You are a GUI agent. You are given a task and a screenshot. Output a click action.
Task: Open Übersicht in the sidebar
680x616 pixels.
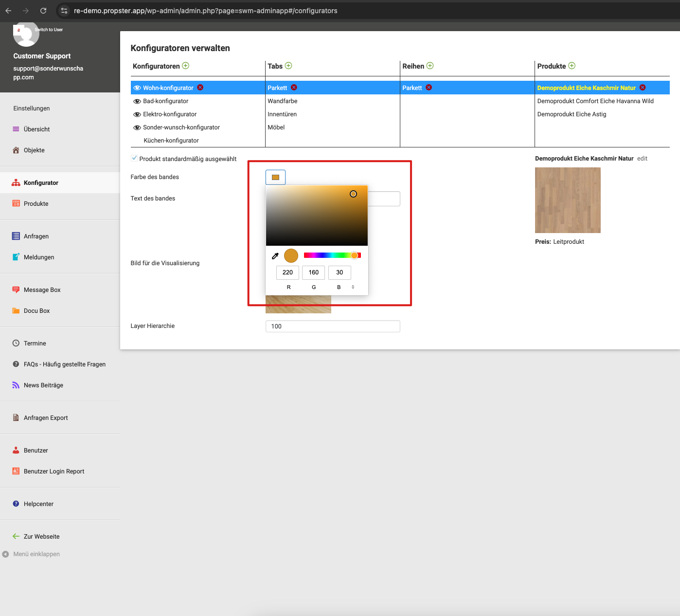point(37,129)
